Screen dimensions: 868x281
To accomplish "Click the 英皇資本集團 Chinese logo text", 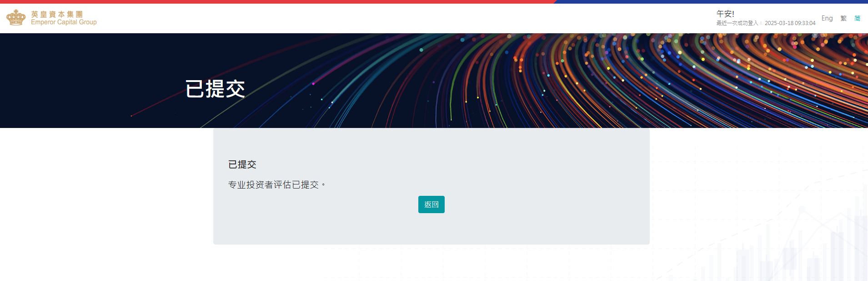I will pyautogui.click(x=57, y=14).
